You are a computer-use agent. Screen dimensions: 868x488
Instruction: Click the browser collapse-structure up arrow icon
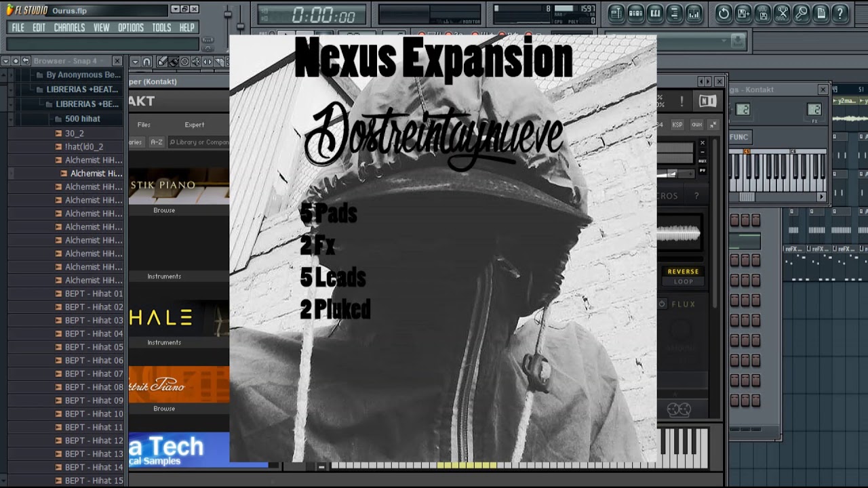pos(16,61)
